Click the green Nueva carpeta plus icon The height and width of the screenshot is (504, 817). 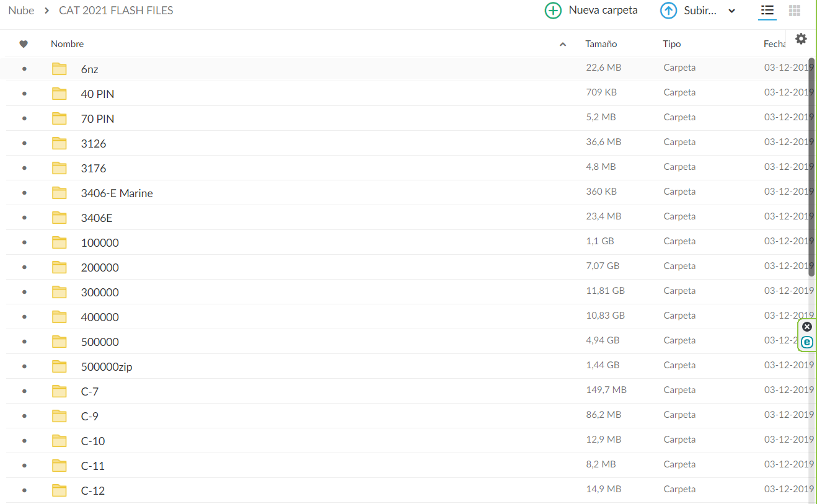553,11
